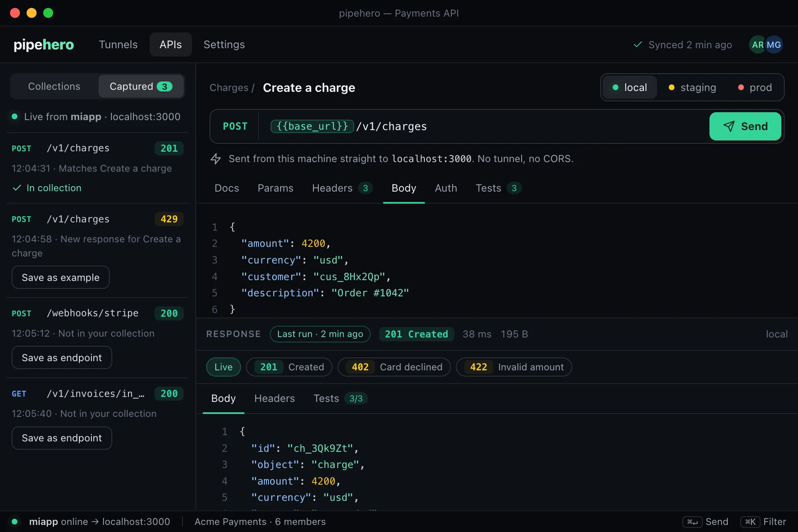Select the Live response chip
Image resolution: width=798 pixels, height=532 pixels.
point(224,367)
